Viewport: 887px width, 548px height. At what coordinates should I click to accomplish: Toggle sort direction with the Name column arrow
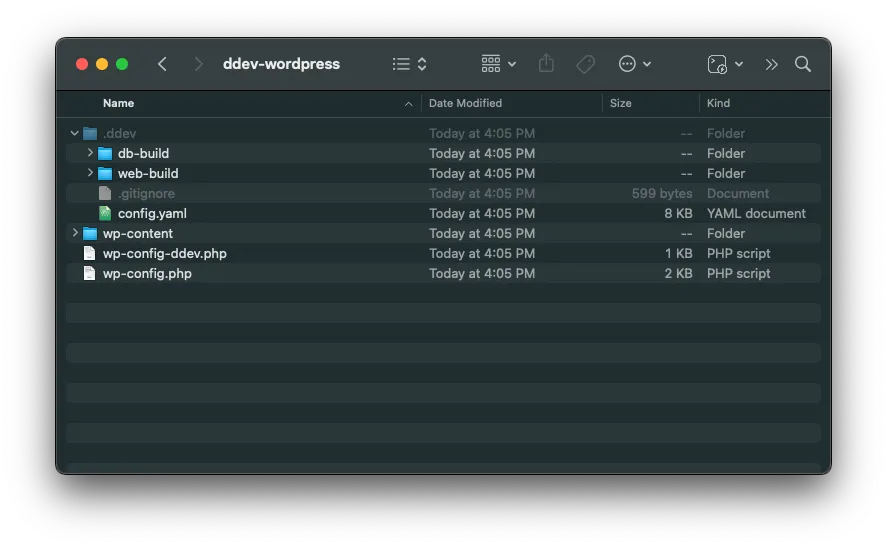click(408, 103)
